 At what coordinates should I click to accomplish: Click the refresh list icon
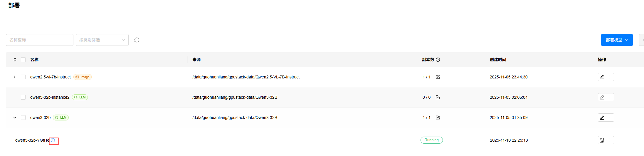137,40
